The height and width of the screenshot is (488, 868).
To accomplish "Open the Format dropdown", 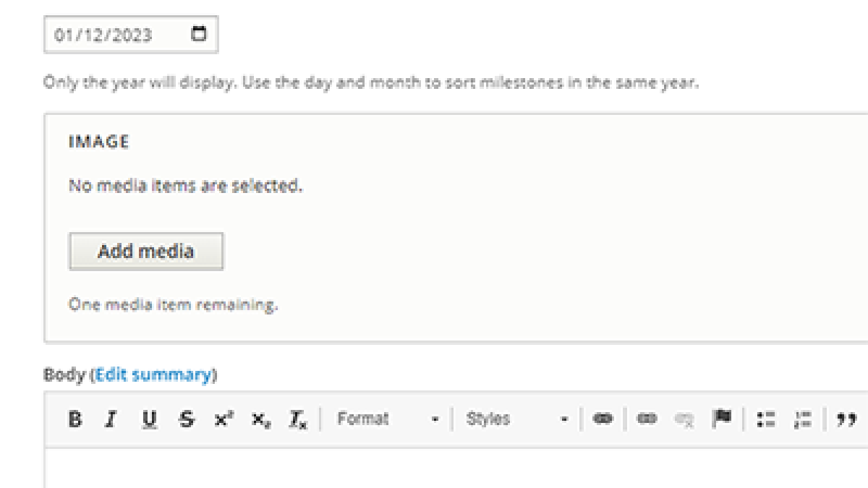I will [388, 419].
